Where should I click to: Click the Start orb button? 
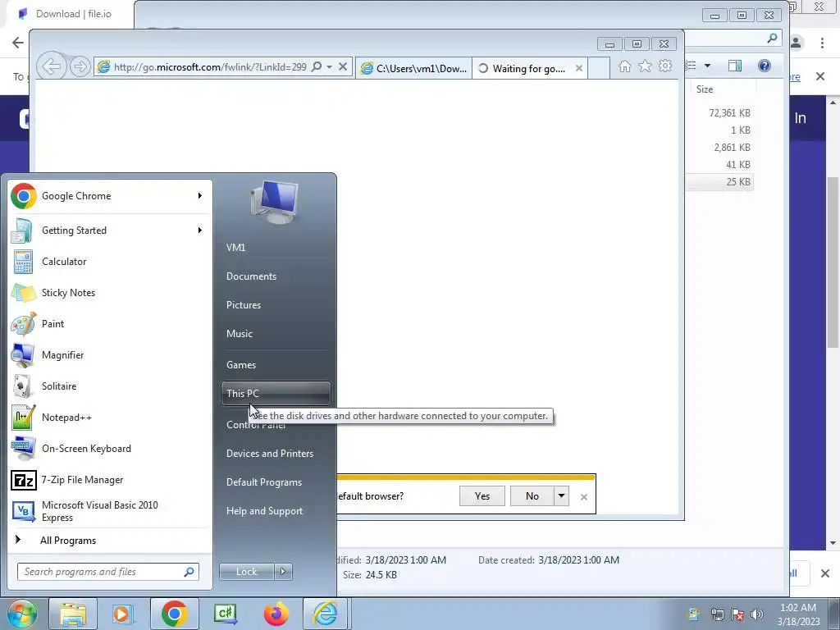pos(21,614)
